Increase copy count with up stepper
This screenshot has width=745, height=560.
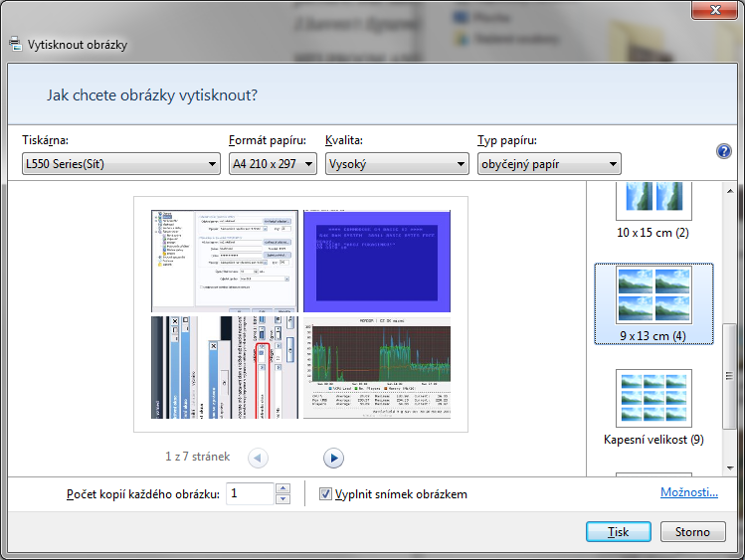(x=282, y=488)
